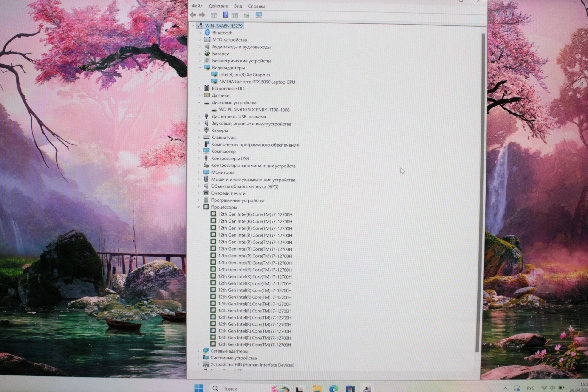This screenshot has width=588, height=392.
Task: Expand the Сетевые адаптеры category
Action: coord(198,351)
